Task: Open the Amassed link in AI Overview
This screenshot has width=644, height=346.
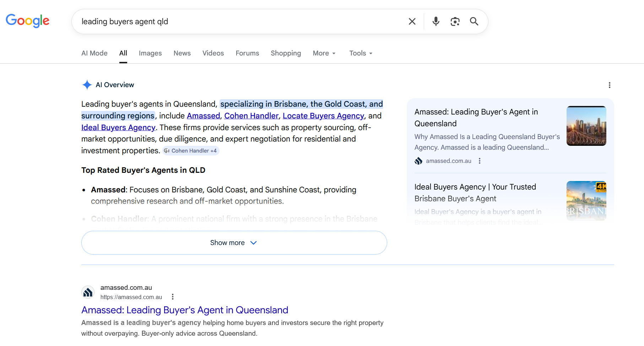Action: (204, 116)
